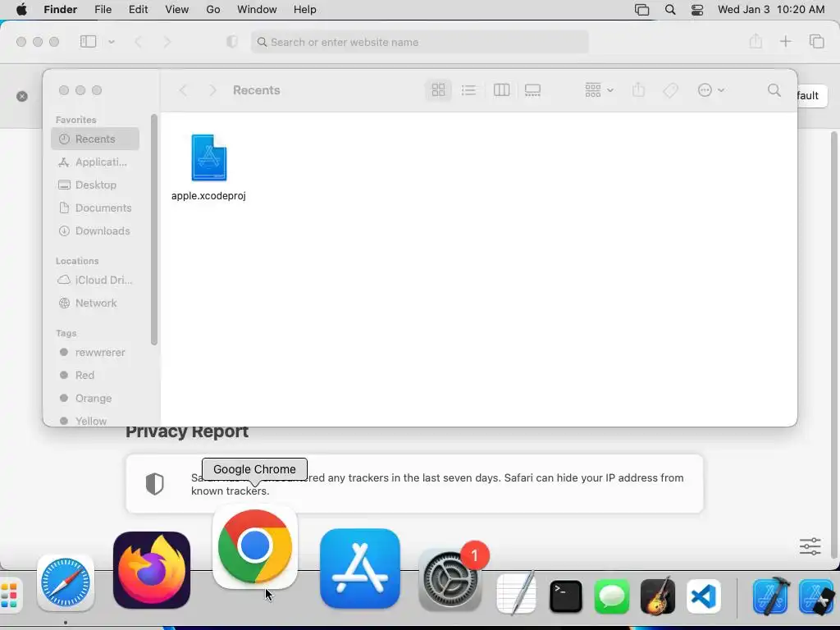Open Xcode from the Dock

[771, 596]
